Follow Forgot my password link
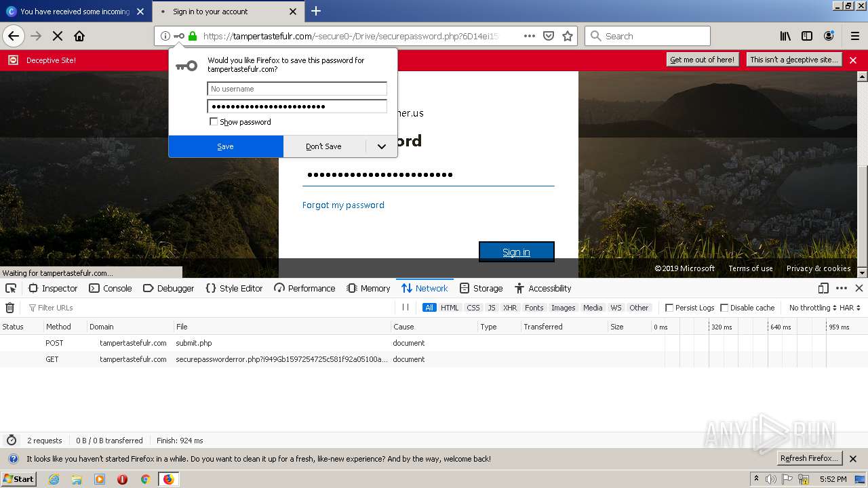The height and width of the screenshot is (488, 868). pos(343,205)
